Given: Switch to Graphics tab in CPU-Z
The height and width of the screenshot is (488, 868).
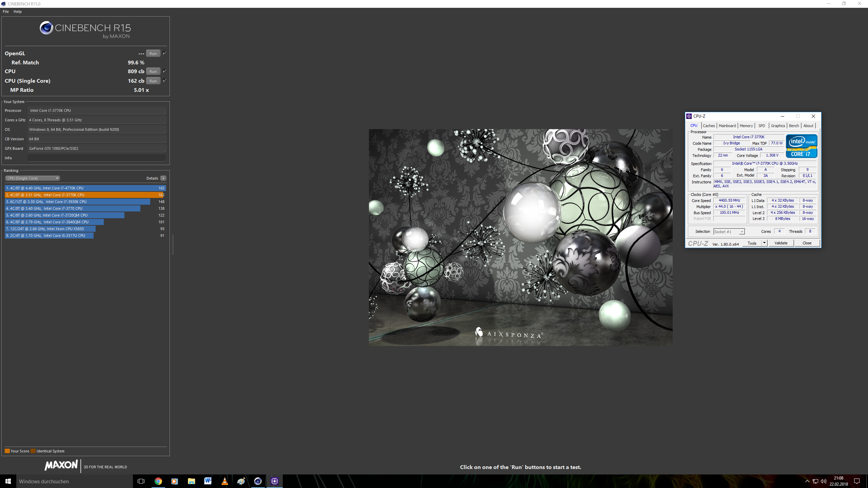Looking at the screenshot, I should 778,126.
